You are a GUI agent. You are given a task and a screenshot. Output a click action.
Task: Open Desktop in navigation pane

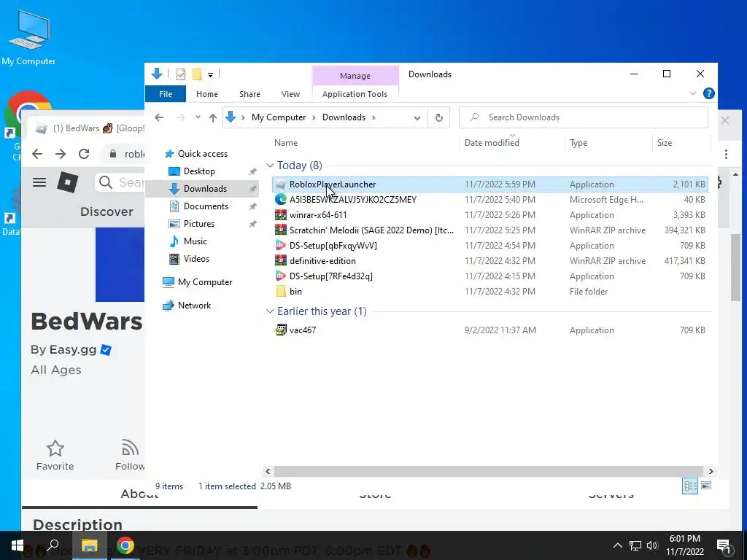click(x=199, y=171)
